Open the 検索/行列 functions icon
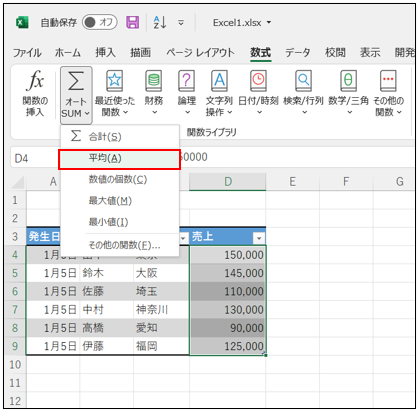The height and width of the screenshot is (411, 417). tap(303, 81)
